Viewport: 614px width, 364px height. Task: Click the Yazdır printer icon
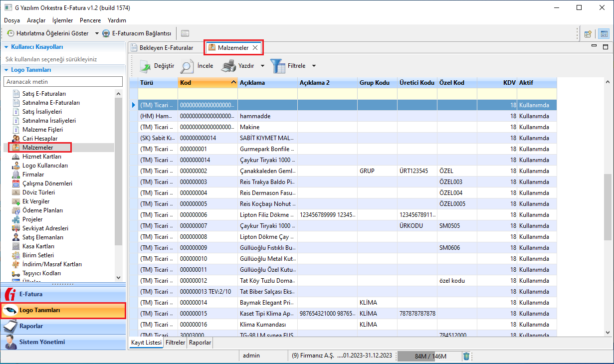[x=228, y=66]
